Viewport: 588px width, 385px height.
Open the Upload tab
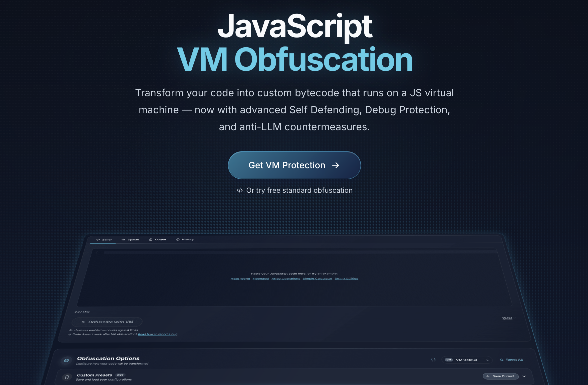[130, 239]
